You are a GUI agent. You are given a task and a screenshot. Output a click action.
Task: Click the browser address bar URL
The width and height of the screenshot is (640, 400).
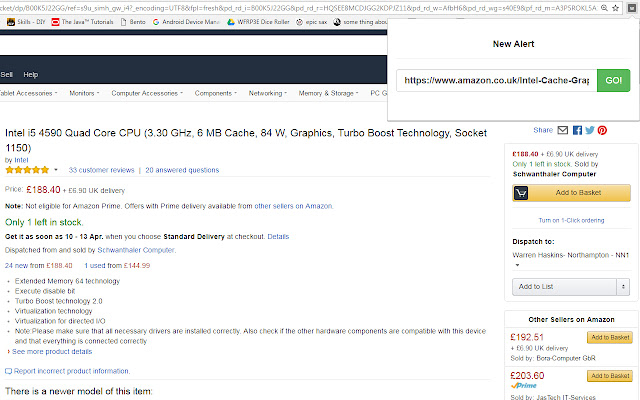(x=298, y=8)
